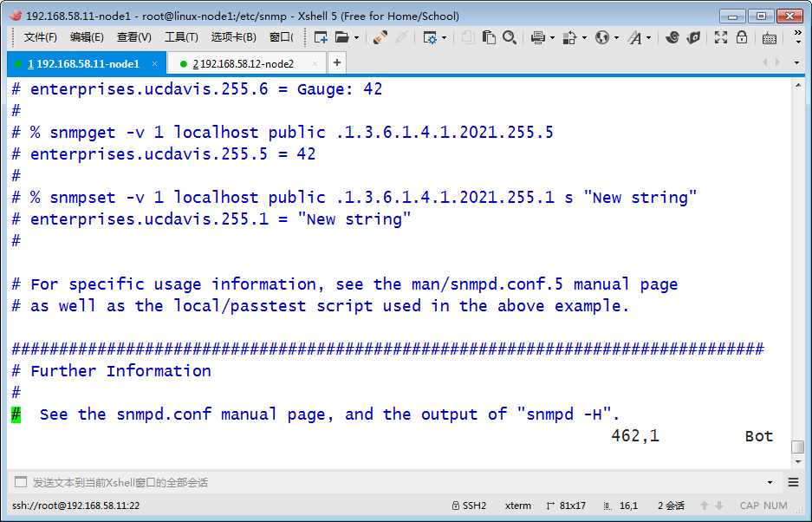Viewport: 812px width, 522px height.
Task: Click the Print icon
Action: (x=538, y=37)
